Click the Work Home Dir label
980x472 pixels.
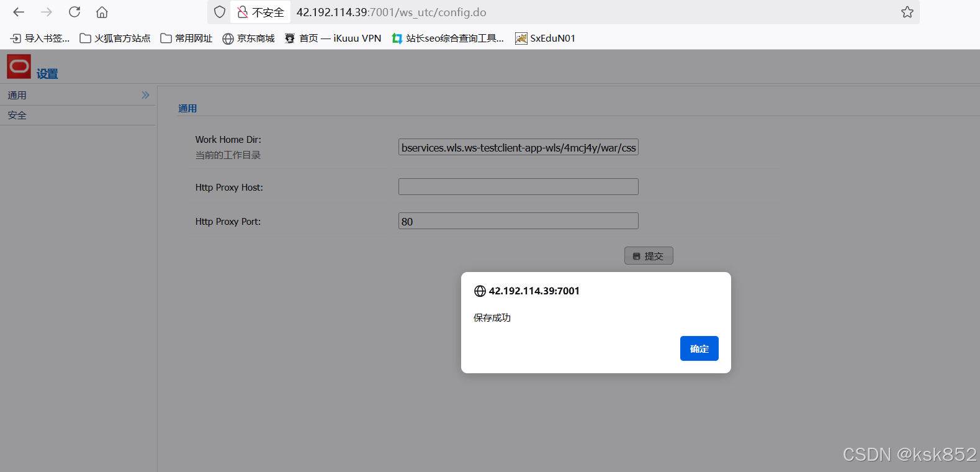pos(228,140)
